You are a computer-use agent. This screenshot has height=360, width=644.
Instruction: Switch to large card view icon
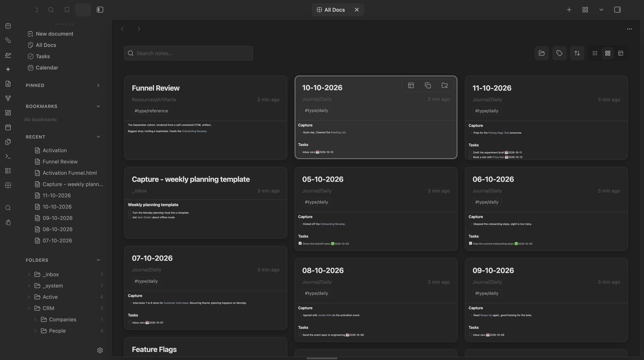tap(608, 53)
